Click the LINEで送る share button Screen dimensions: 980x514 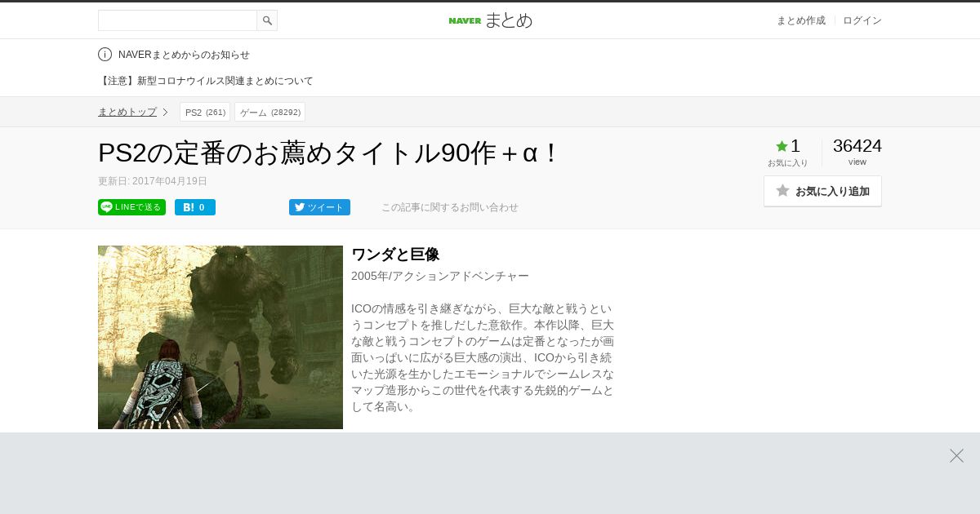pos(131,207)
